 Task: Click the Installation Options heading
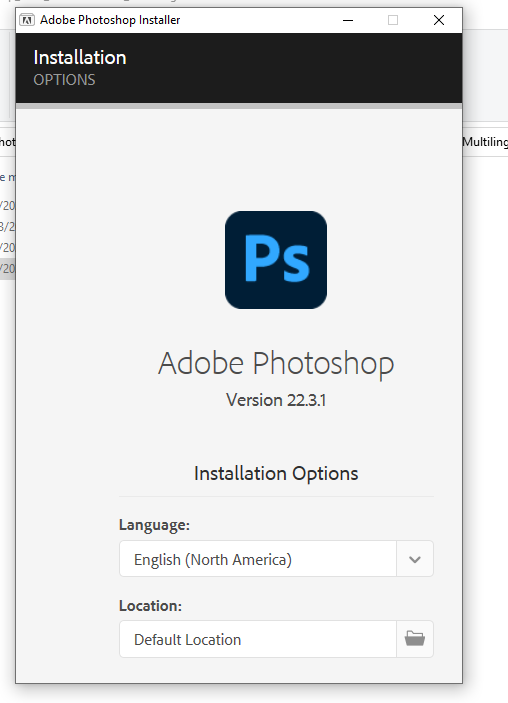(x=276, y=473)
